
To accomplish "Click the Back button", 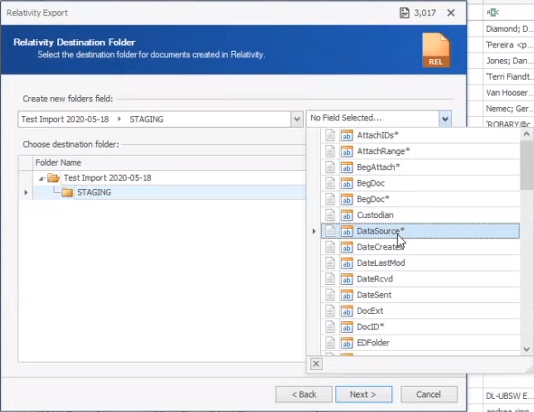I will (x=304, y=394).
